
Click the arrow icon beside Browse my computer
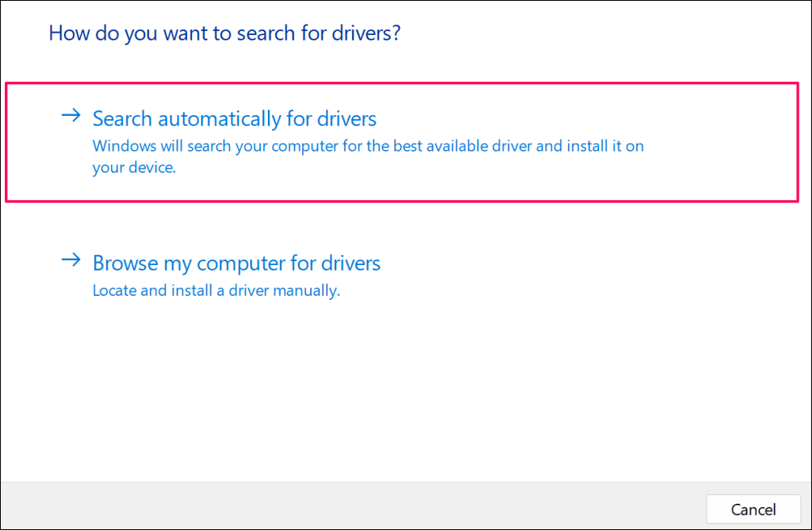[71, 259]
